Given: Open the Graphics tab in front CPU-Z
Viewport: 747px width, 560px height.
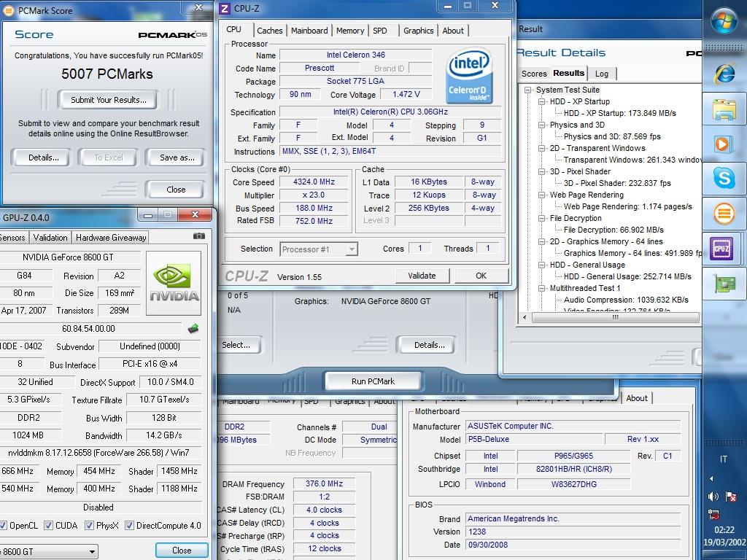Looking at the screenshot, I should click(x=418, y=31).
